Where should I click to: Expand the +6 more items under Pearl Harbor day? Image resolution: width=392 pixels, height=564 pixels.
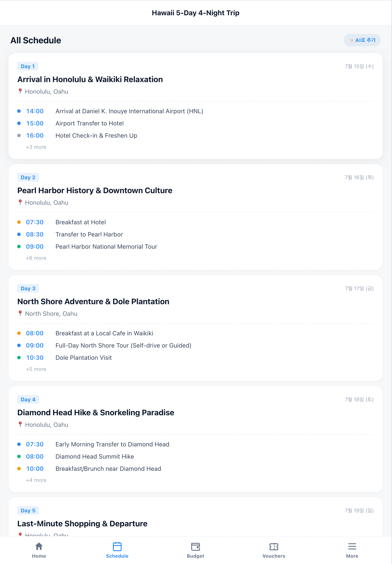[36, 258]
